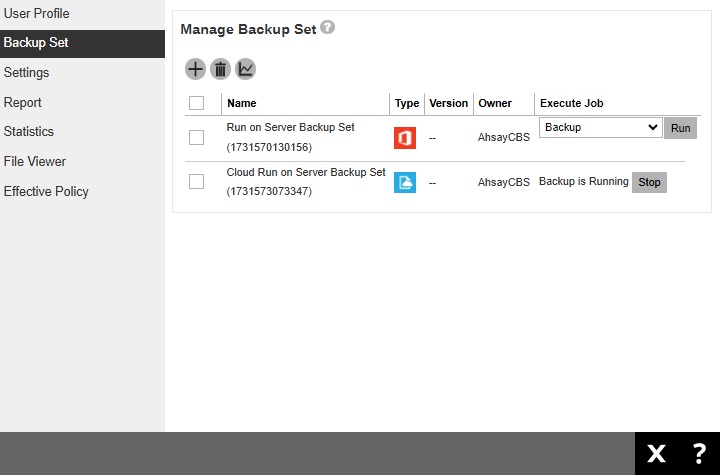This screenshot has width=720, height=475.
Task: Check the Run on Server Backup Set checkbox
Action: tap(196, 138)
